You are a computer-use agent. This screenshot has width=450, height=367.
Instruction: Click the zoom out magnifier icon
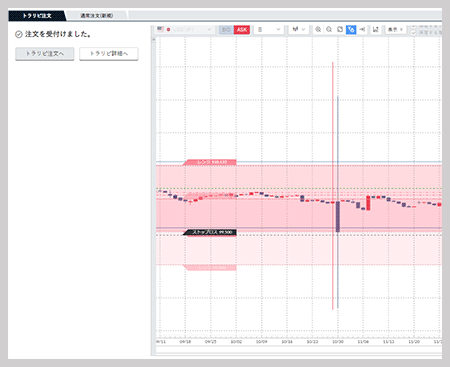click(x=329, y=29)
